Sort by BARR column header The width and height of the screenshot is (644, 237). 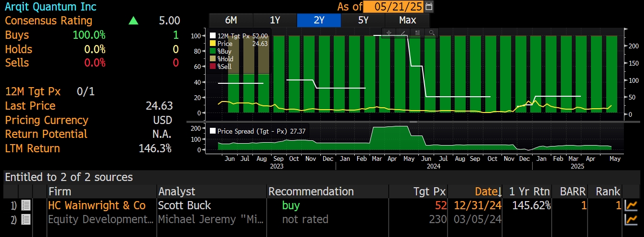(572, 192)
